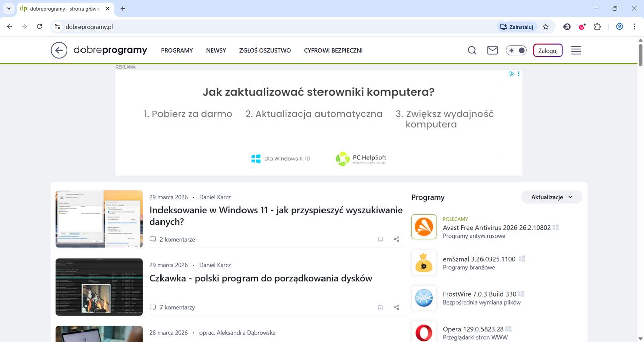Open the envelope contact icon

tap(492, 50)
